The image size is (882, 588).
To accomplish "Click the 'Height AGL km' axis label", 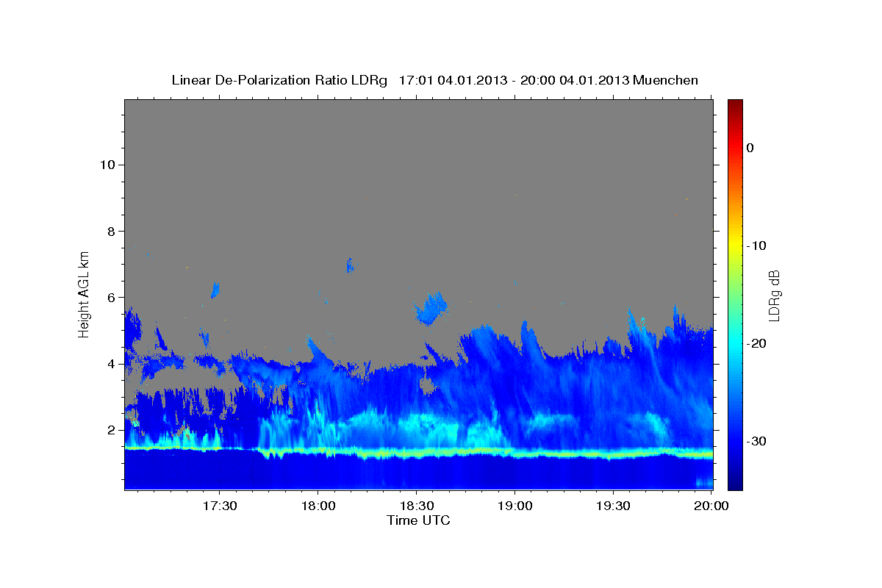I will [85, 294].
